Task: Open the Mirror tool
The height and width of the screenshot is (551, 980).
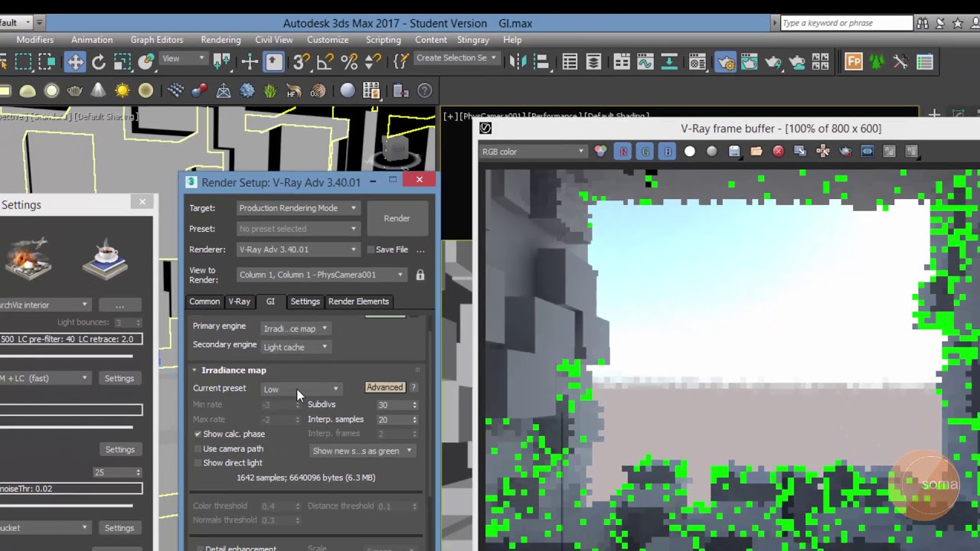Action: point(518,62)
